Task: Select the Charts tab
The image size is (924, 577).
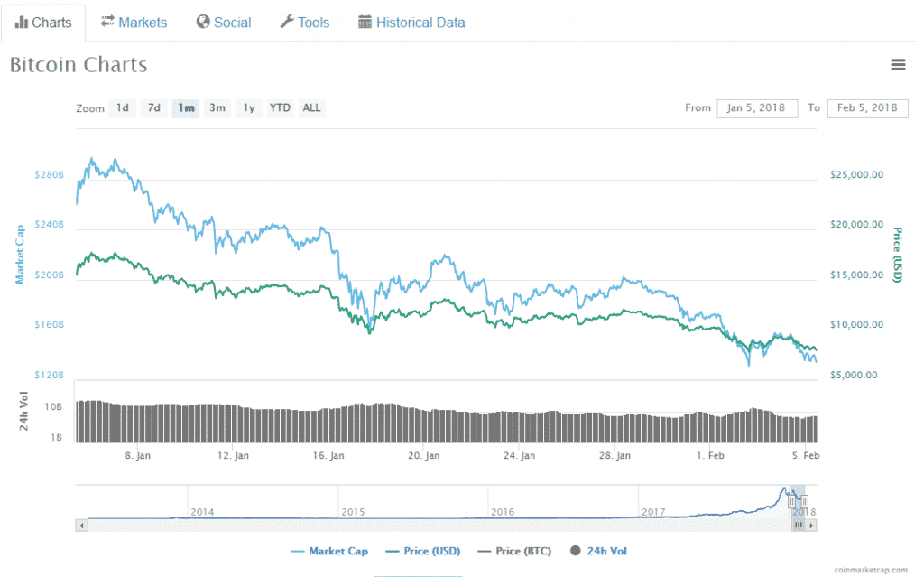Action: (43, 23)
